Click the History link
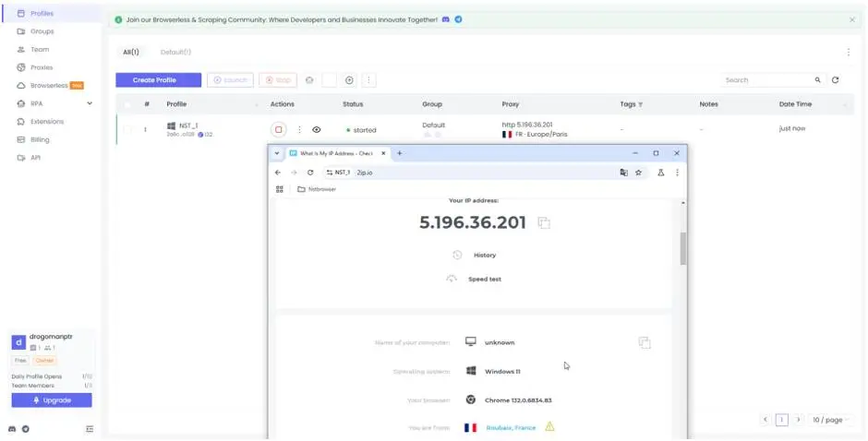Image resolution: width=868 pixels, height=441 pixels. [x=485, y=255]
